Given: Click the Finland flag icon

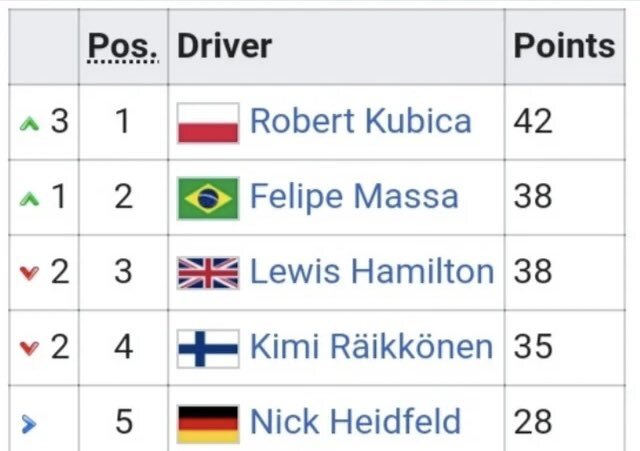Looking at the screenshot, I should pos(208,347).
